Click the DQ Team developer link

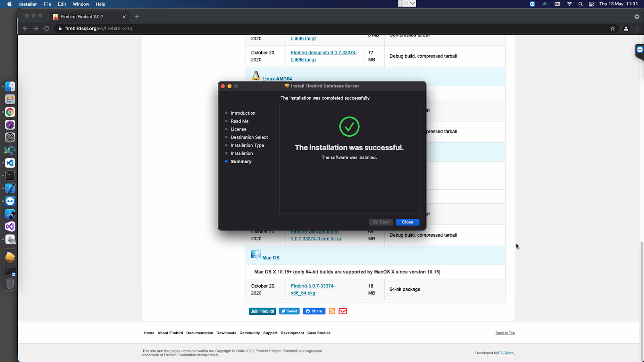[506, 353]
